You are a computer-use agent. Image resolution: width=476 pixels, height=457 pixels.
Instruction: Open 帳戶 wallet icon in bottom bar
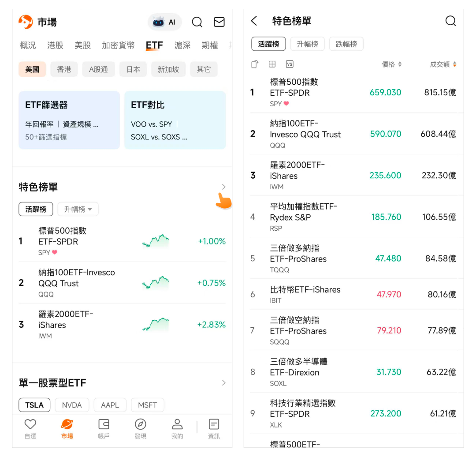(x=104, y=429)
